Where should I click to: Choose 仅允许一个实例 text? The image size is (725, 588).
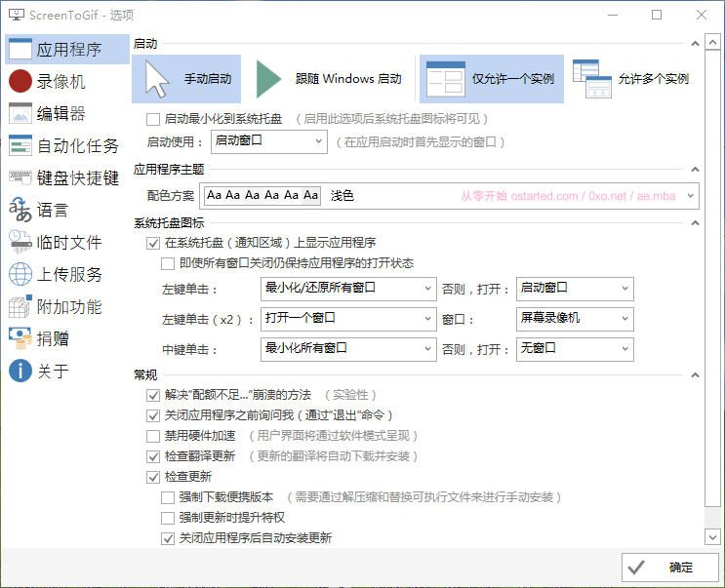tap(513, 79)
